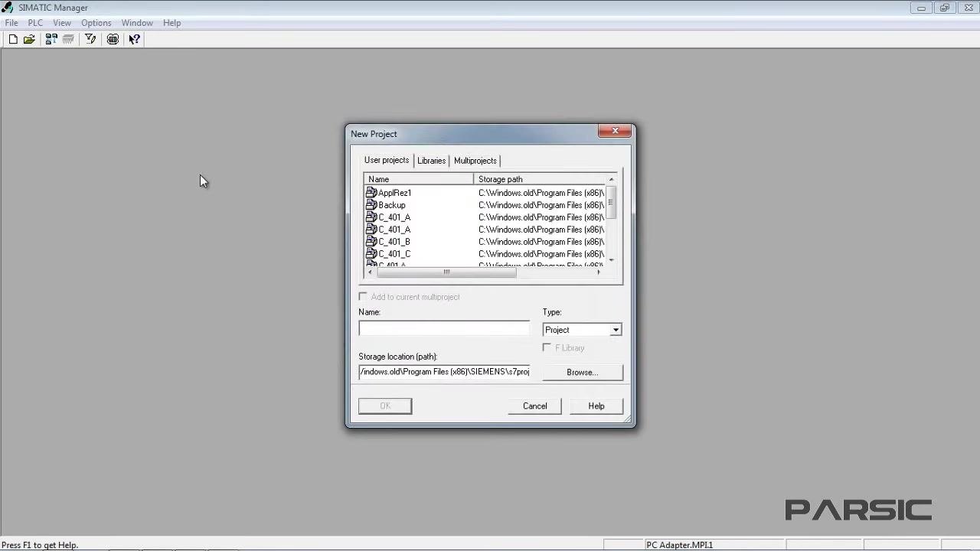Click the storage path of ApplRez1
Screen dimensions: 980x551
[x=541, y=193]
